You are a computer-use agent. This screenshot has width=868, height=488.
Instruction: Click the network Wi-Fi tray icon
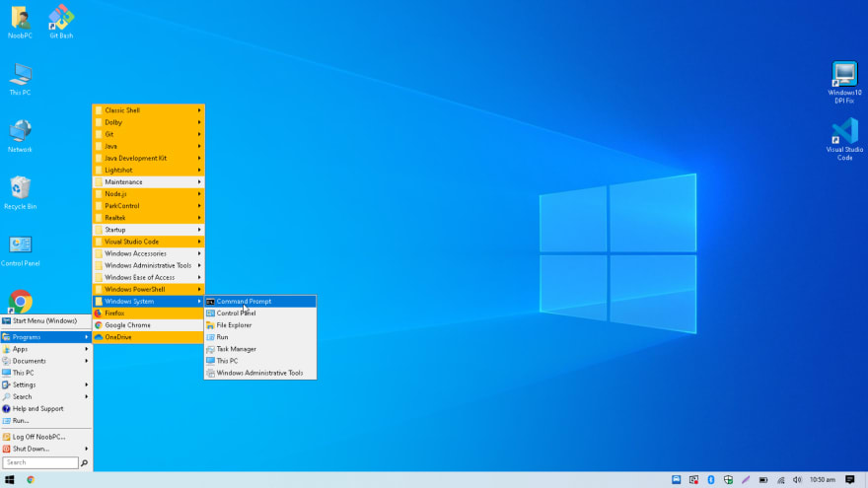click(780, 480)
